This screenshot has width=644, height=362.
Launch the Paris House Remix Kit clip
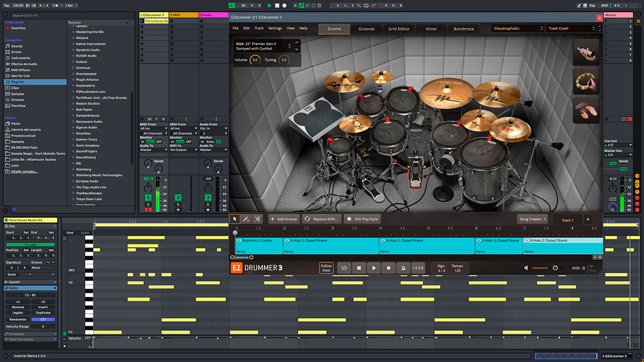[142, 21]
